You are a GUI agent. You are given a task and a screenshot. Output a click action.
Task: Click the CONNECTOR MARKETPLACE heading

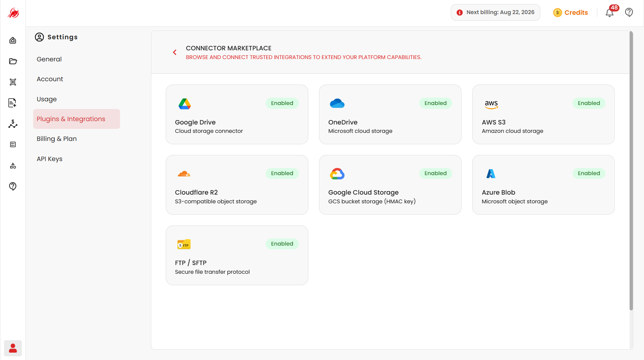click(x=229, y=48)
